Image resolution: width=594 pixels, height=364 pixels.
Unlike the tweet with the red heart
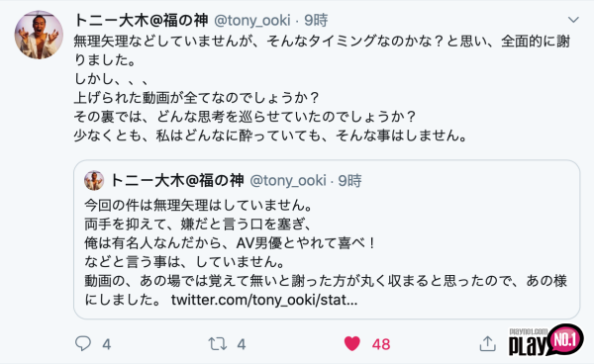click(x=351, y=343)
